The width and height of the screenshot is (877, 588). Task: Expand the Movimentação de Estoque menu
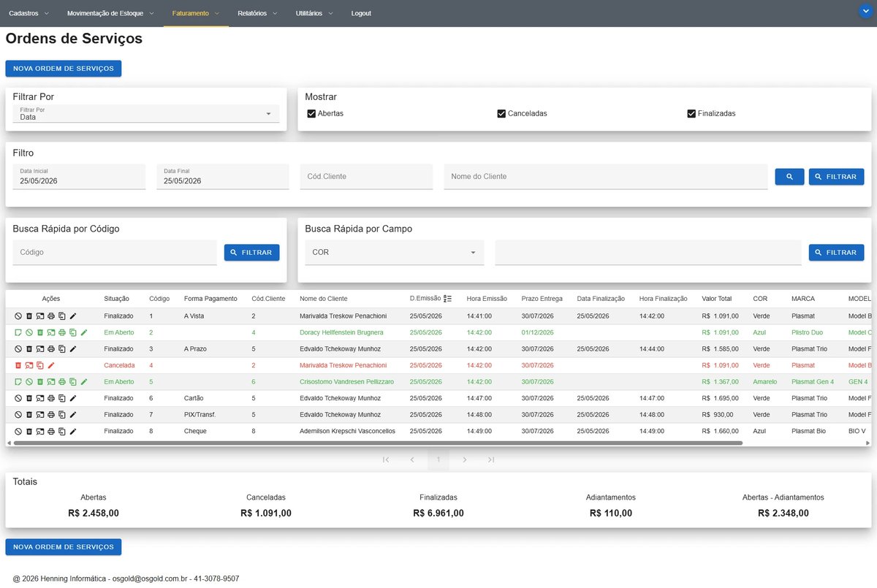110,13
